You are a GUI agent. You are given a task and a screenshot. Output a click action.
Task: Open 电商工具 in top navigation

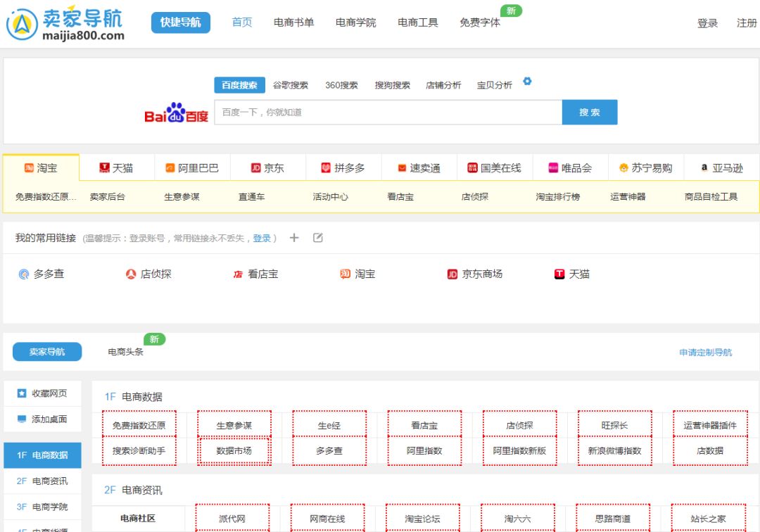coord(418,23)
